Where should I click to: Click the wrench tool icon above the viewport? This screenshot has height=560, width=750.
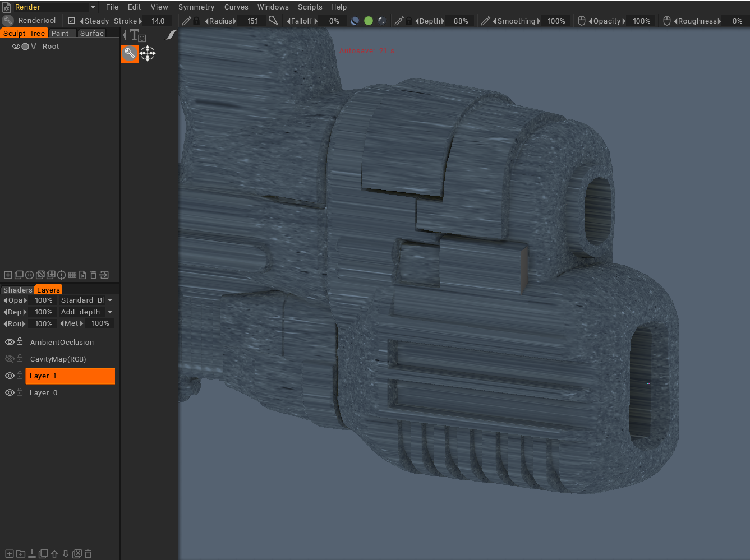point(129,54)
